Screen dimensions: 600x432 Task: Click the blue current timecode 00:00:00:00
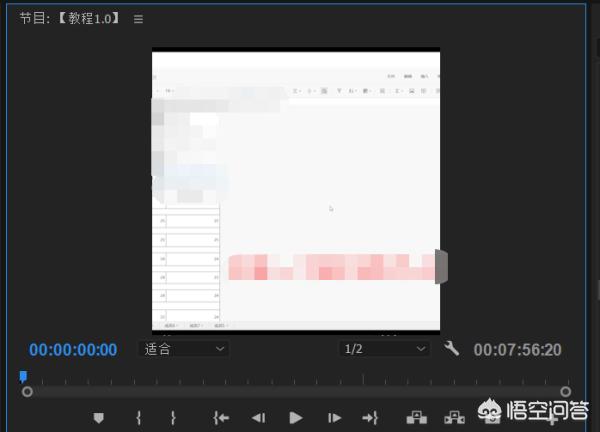click(x=73, y=350)
